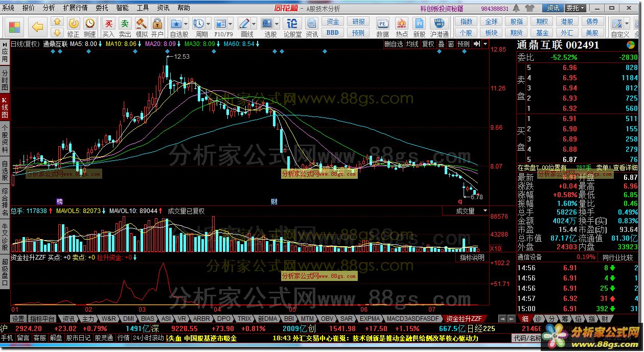The width and height of the screenshot is (644, 352).
Task: Click the 科创板投资秘籍 link
Action: [x=442, y=8]
